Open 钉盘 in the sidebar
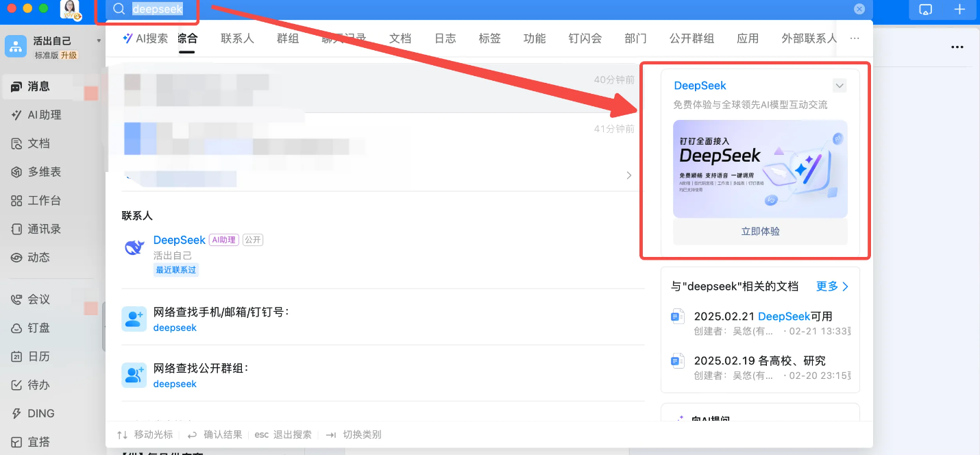 click(31, 328)
